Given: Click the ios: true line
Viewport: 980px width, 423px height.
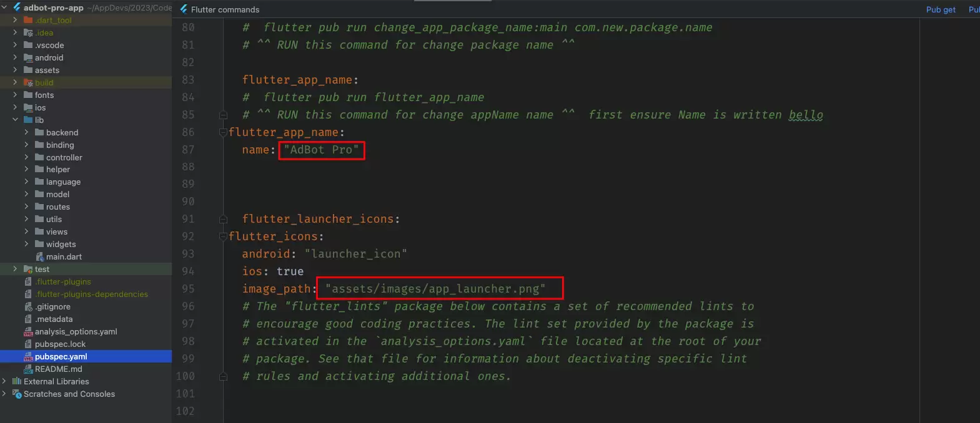Looking at the screenshot, I should click(273, 271).
